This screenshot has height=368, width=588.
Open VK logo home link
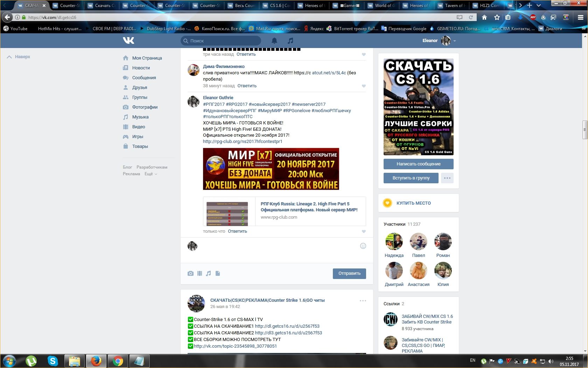pyautogui.click(x=128, y=41)
